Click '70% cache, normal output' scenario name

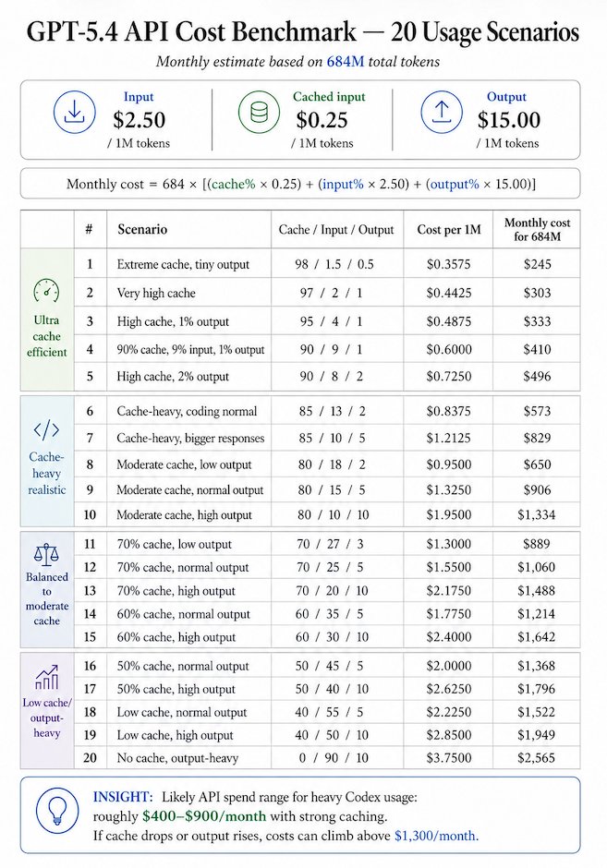coord(183,567)
